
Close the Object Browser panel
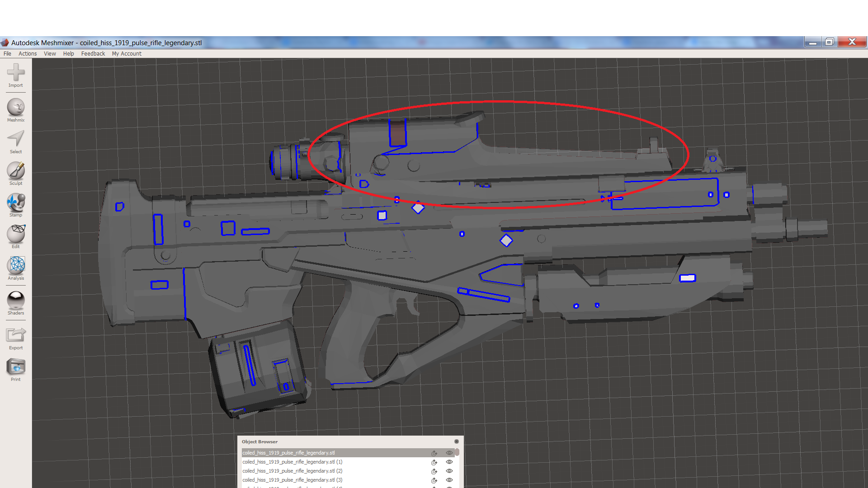click(x=457, y=441)
